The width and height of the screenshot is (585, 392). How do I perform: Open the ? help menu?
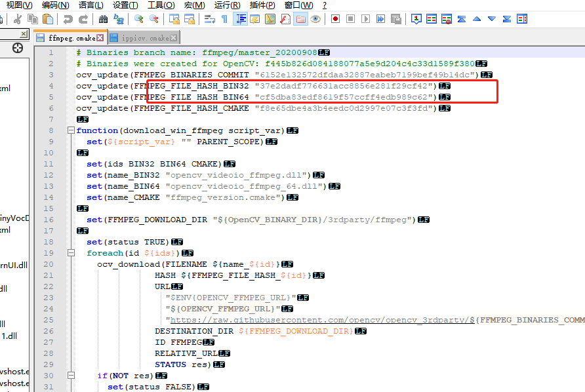pos(325,5)
